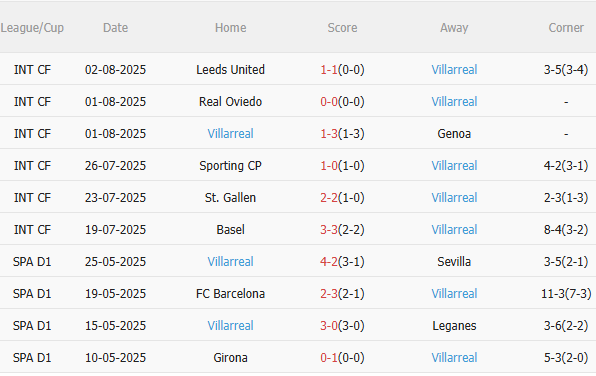
Task: Select home Villarreal against Leganes
Action: coord(230,325)
